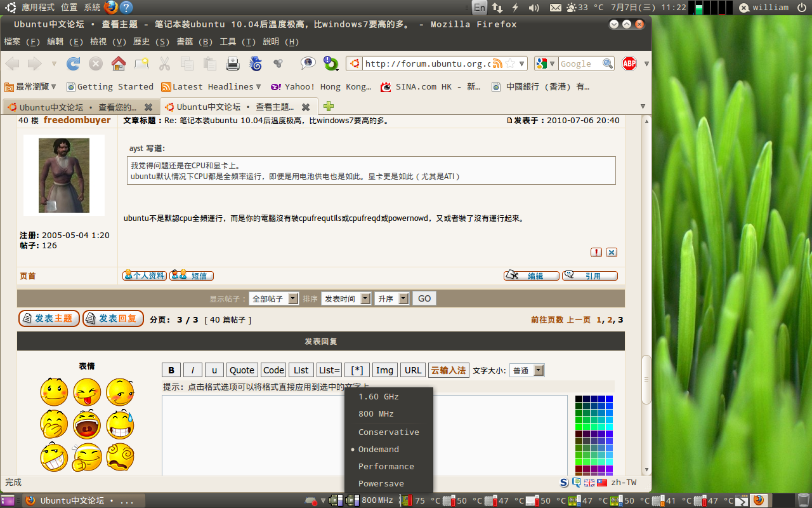Screen dimensions: 812x508
Task: Open the 檔案 (F) menu
Action: (22, 41)
